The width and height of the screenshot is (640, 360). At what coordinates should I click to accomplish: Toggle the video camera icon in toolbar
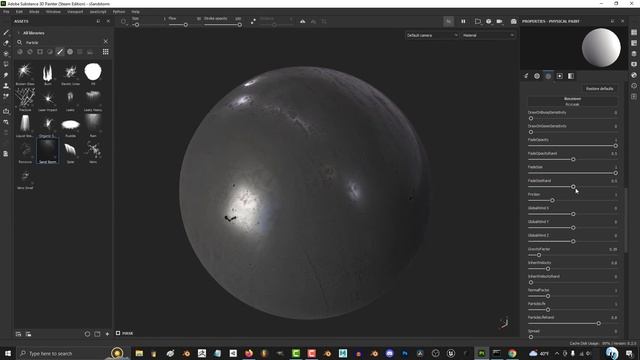click(499, 21)
